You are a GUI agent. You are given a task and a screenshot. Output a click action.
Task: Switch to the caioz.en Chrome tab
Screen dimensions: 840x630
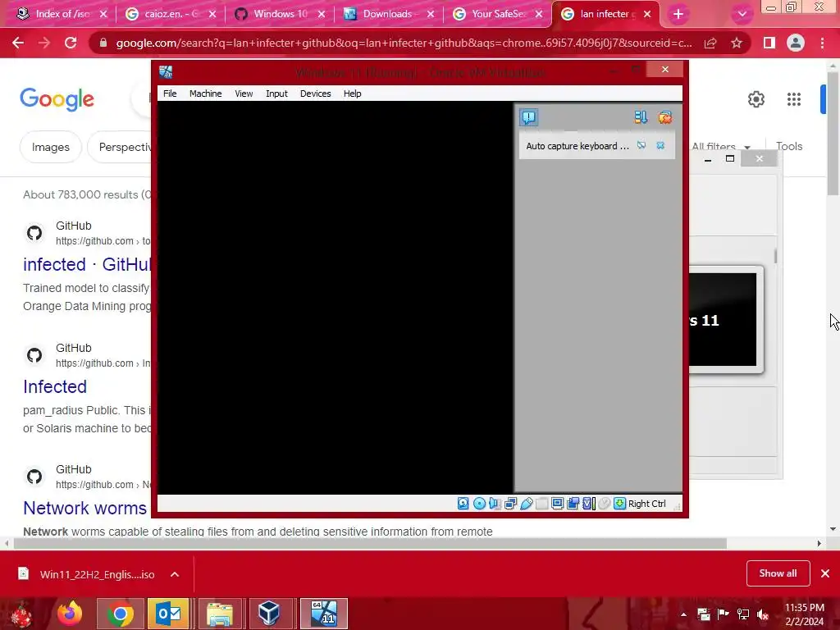pos(171,14)
